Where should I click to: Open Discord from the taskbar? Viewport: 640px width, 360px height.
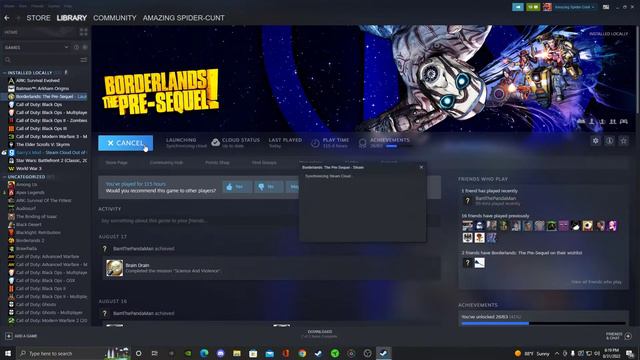click(x=220, y=353)
